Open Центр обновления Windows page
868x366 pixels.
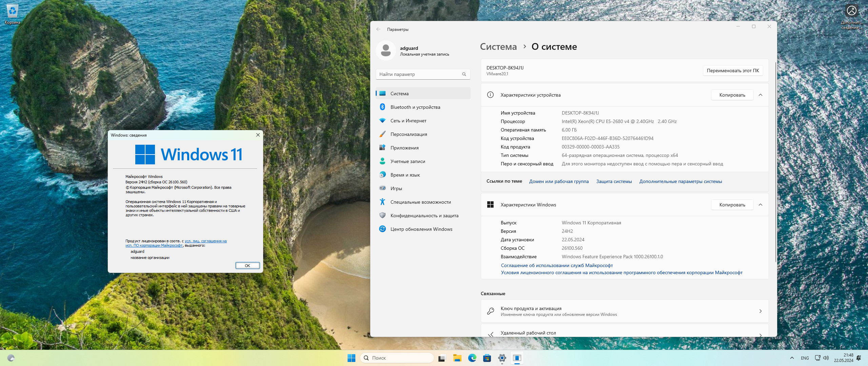tap(421, 229)
